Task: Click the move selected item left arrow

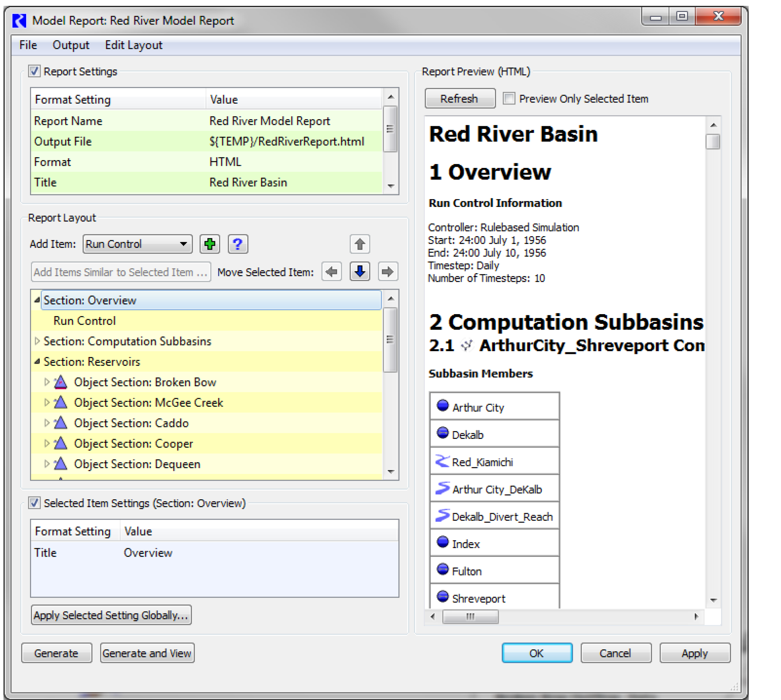Action: click(332, 272)
